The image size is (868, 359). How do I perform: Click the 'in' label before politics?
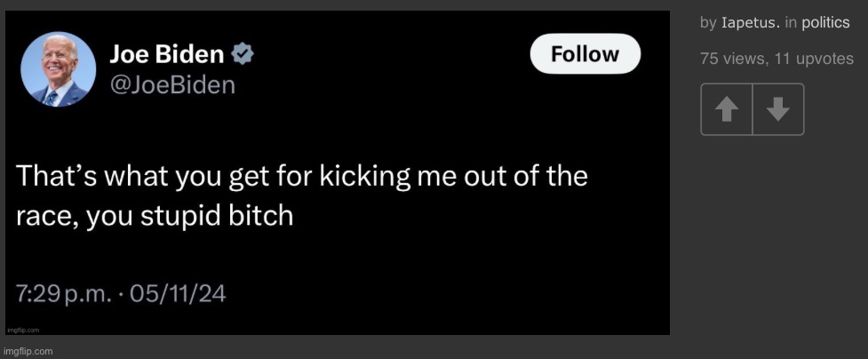(791, 23)
